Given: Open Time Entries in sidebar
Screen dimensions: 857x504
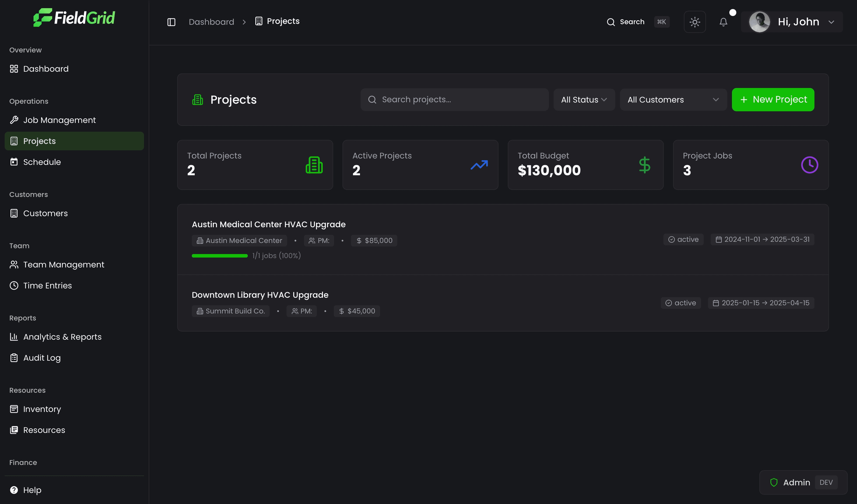Looking at the screenshot, I should (74, 286).
